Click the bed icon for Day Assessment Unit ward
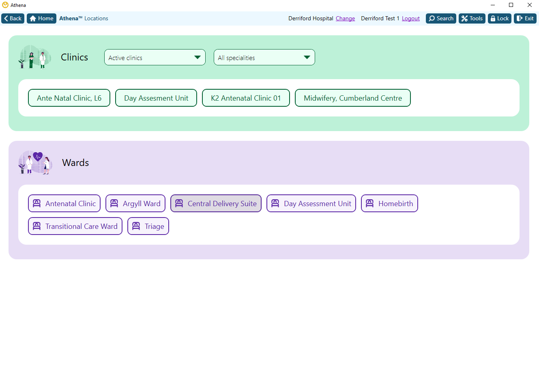 [x=275, y=203]
